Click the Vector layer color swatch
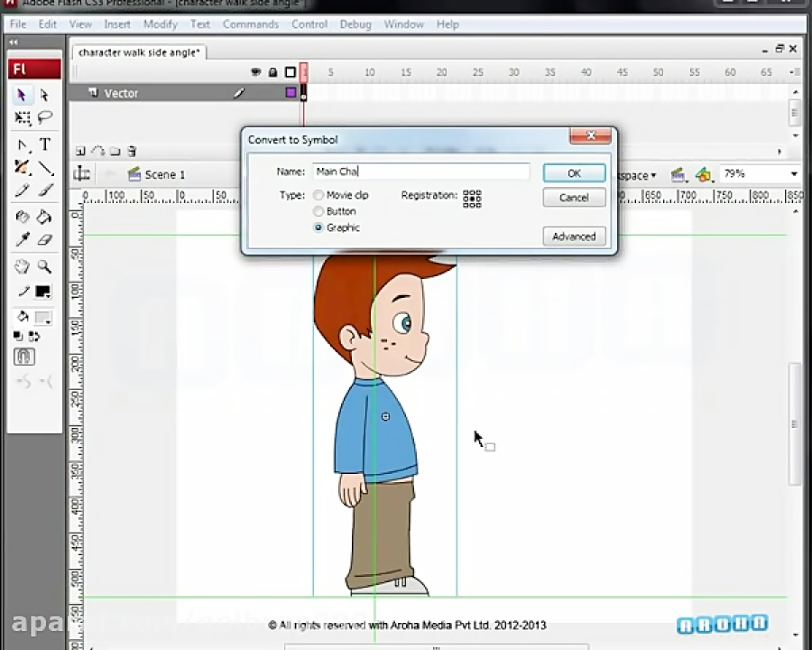 (x=291, y=93)
